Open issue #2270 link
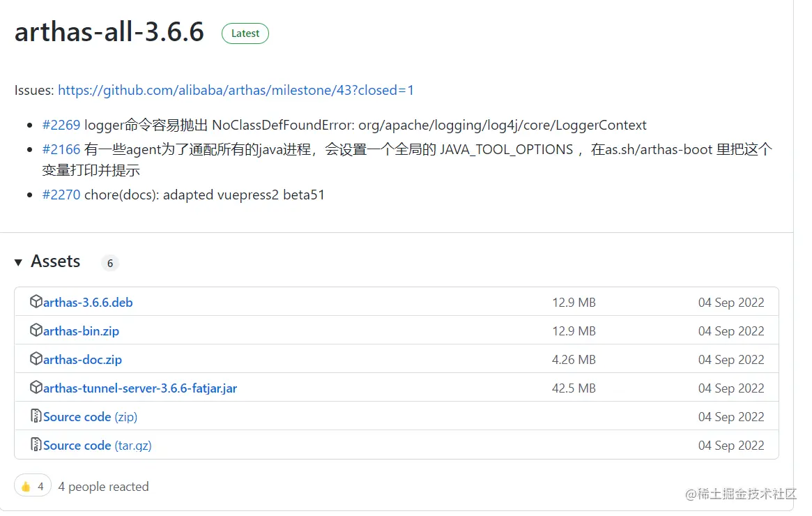 point(61,195)
